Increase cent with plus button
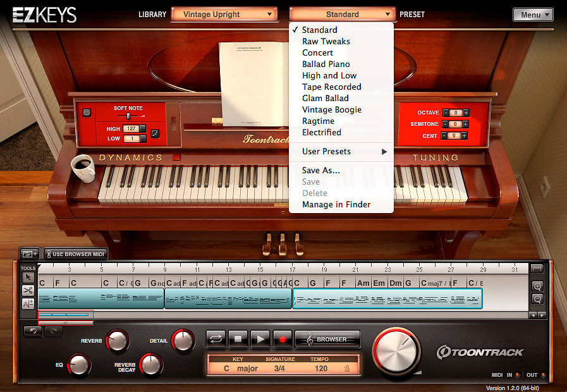The width and height of the screenshot is (567, 392). [x=464, y=135]
